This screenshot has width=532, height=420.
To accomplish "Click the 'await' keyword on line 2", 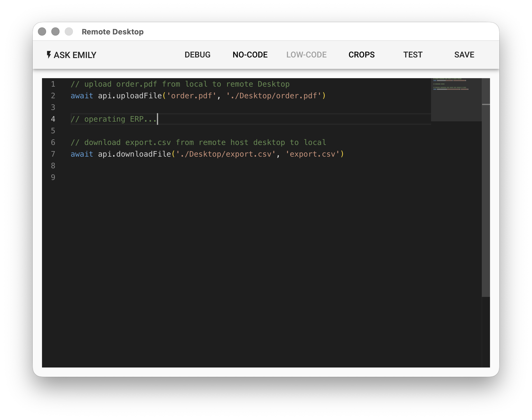I will (82, 96).
